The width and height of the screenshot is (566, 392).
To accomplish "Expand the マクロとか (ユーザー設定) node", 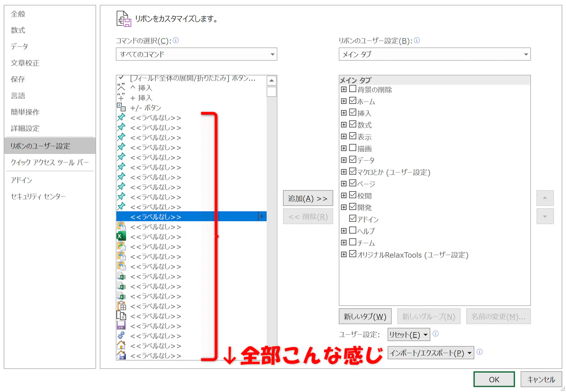I will click(343, 172).
